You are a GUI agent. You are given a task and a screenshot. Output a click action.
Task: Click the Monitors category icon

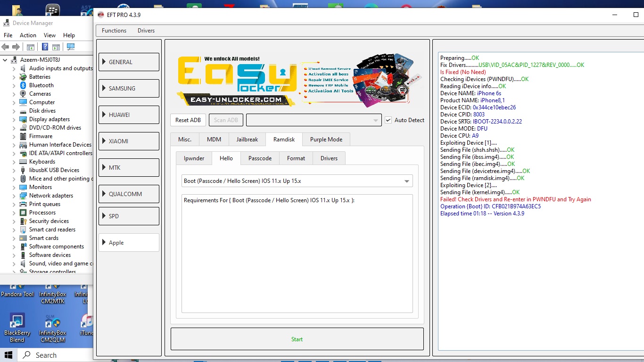(x=23, y=187)
